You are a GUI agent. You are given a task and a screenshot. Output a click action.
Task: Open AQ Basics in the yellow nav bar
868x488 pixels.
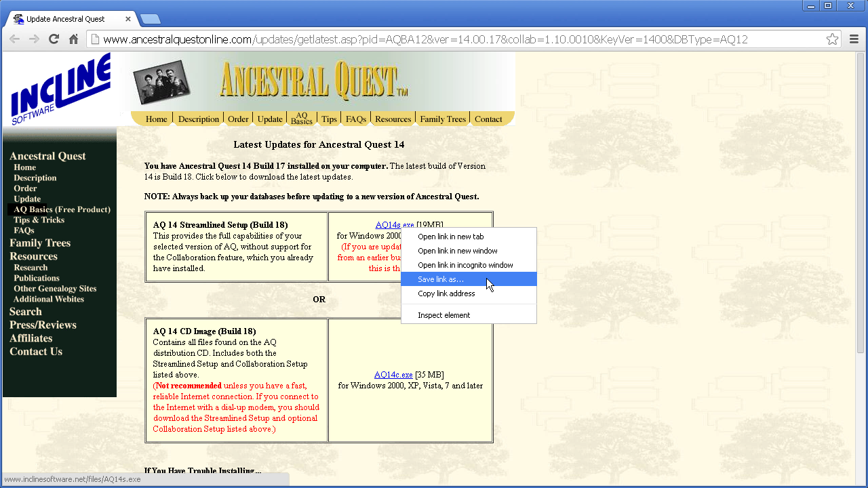pyautogui.click(x=302, y=119)
